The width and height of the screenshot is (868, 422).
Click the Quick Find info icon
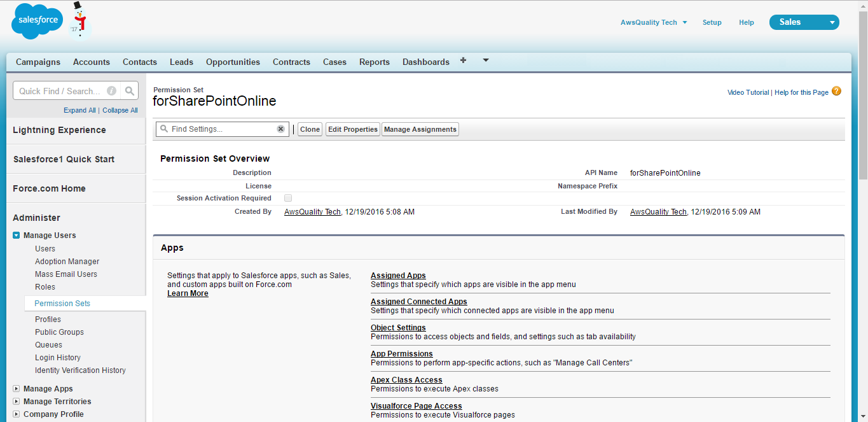click(111, 91)
